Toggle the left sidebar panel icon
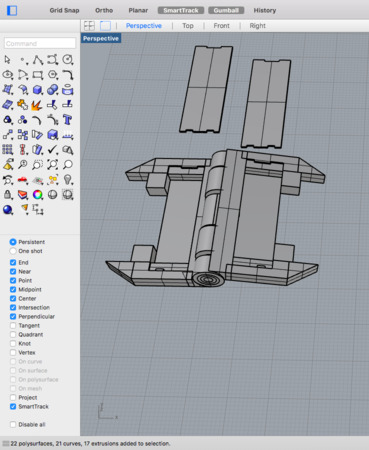The height and width of the screenshot is (450, 369). click(12, 11)
